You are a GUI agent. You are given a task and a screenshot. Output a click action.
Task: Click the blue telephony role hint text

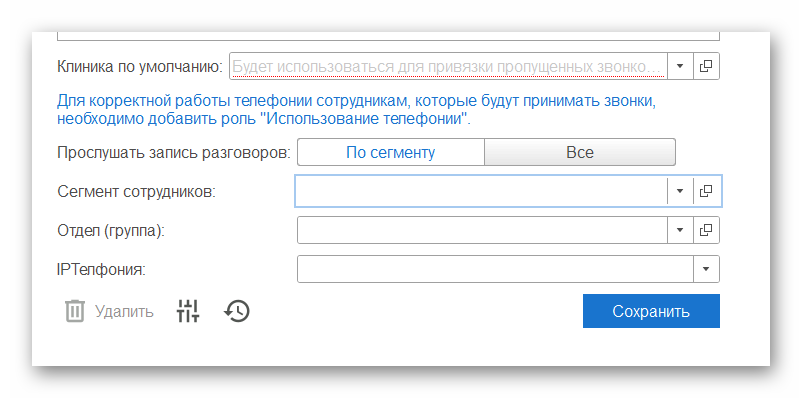pyautogui.click(x=357, y=110)
